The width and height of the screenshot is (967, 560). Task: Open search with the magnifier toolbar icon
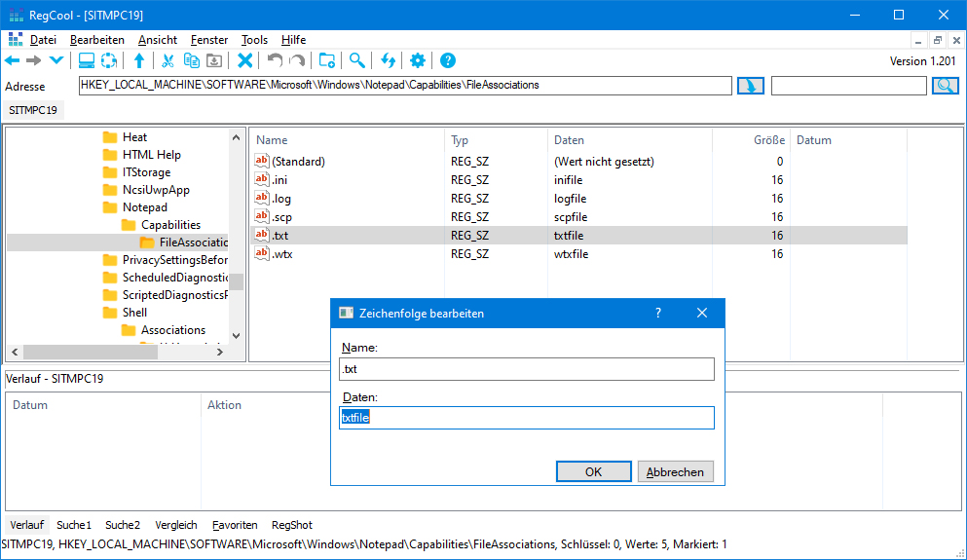pyautogui.click(x=356, y=60)
